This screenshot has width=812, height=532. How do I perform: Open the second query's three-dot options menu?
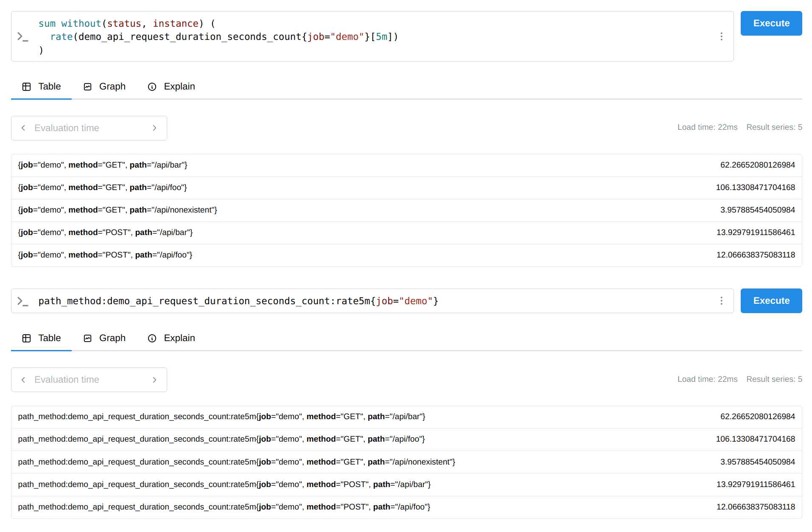click(721, 301)
